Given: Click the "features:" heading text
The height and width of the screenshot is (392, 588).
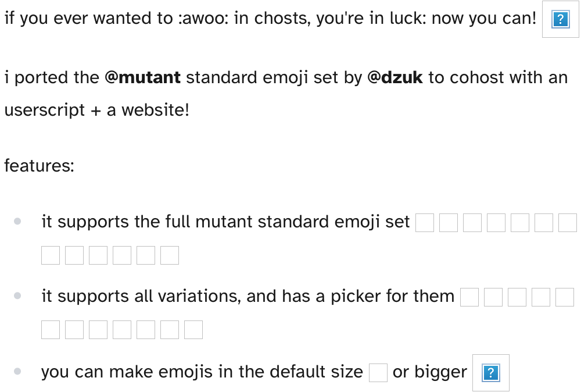Looking at the screenshot, I should click(39, 166).
